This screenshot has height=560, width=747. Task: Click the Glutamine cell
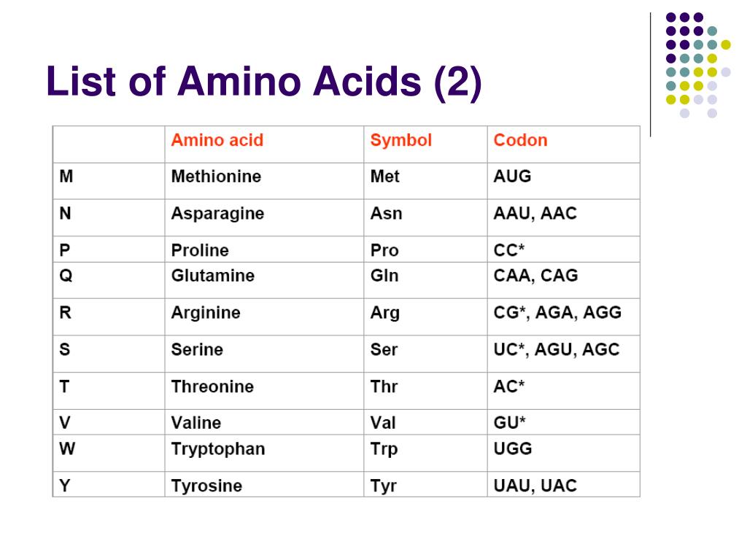264,281
